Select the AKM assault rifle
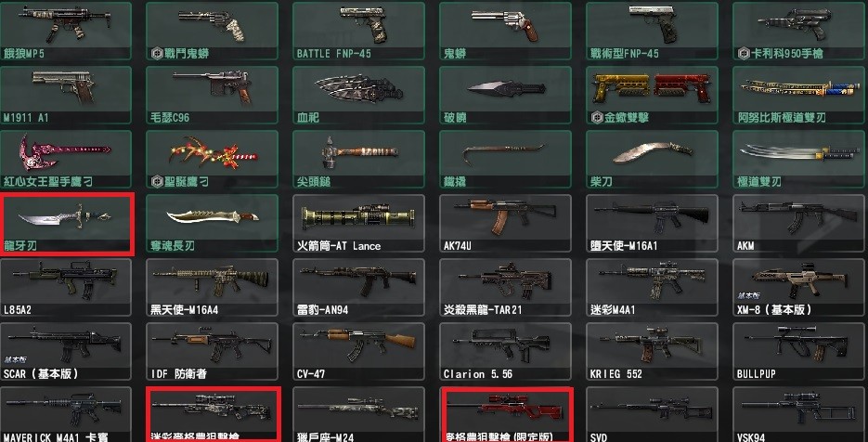This screenshot has width=868, height=442. (799, 223)
